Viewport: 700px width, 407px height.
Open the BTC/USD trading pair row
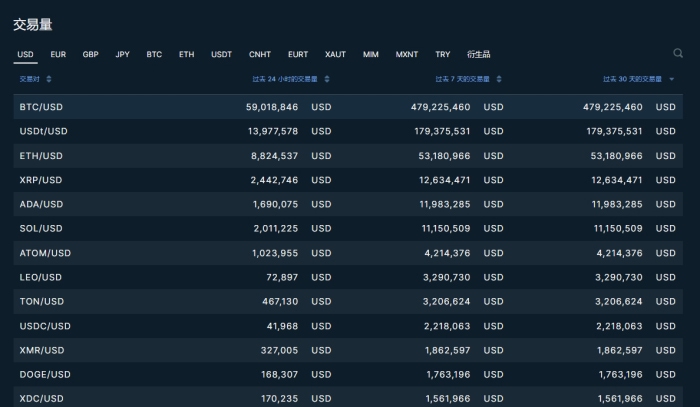tap(41, 106)
